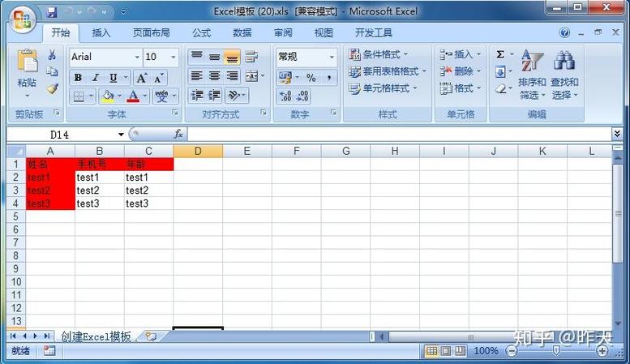
Task: Open 删除 cells dropdown
Action: (461, 71)
